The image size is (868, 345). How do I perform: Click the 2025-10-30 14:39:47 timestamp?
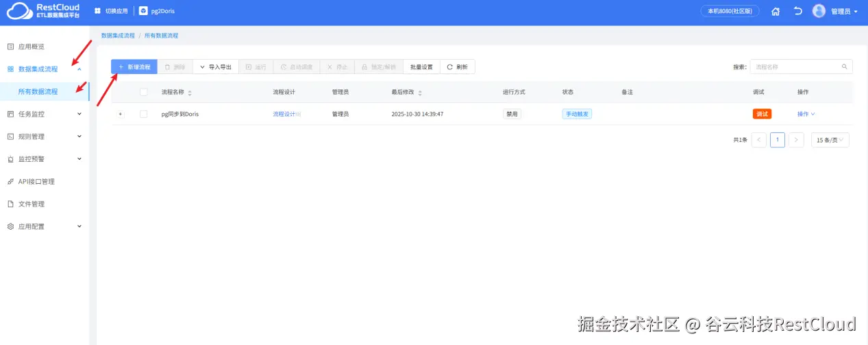click(417, 114)
